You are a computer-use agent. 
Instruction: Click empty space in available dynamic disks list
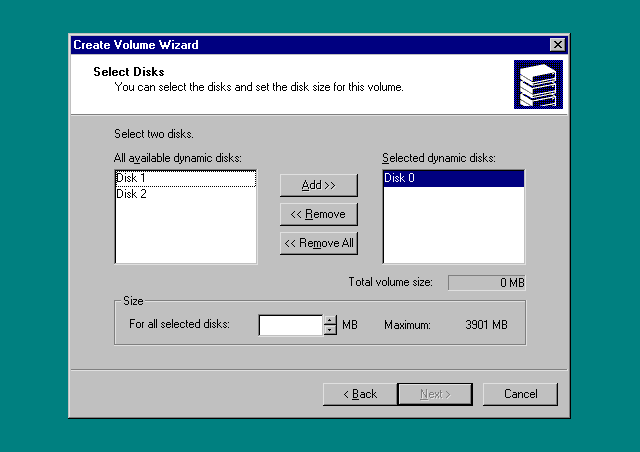(185, 235)
